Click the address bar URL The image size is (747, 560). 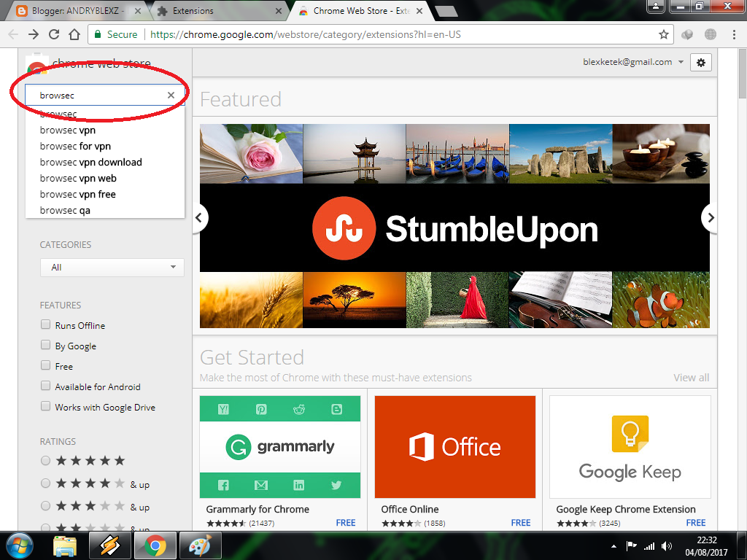click(x=306, y=34)
